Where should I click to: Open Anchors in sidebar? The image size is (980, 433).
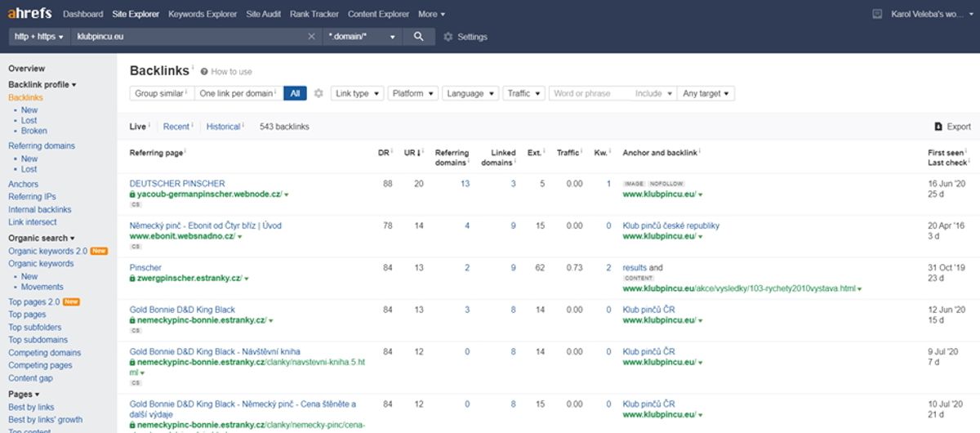23,185
